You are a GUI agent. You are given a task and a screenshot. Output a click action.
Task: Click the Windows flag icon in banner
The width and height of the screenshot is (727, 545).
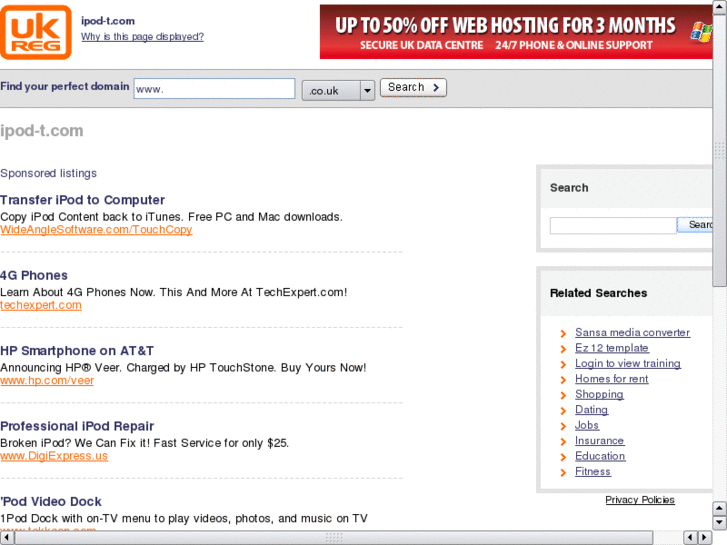[701, 32]
